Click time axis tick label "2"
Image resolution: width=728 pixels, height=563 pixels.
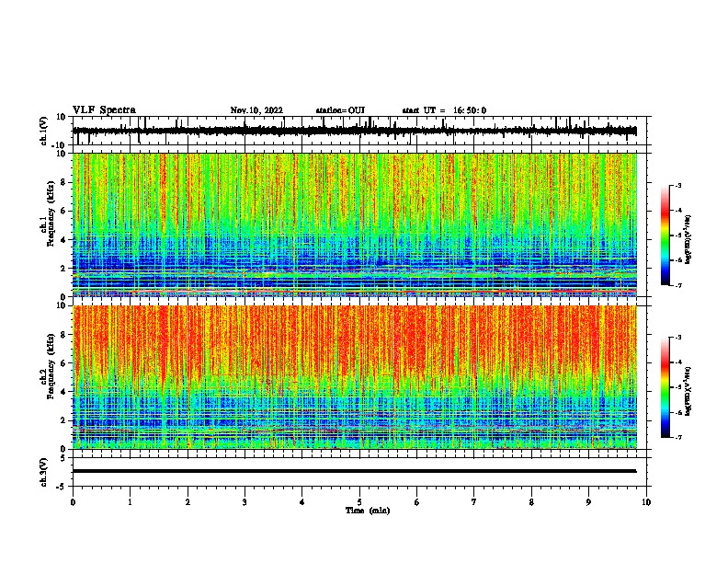pyautogui.click(x=188, y=502)
